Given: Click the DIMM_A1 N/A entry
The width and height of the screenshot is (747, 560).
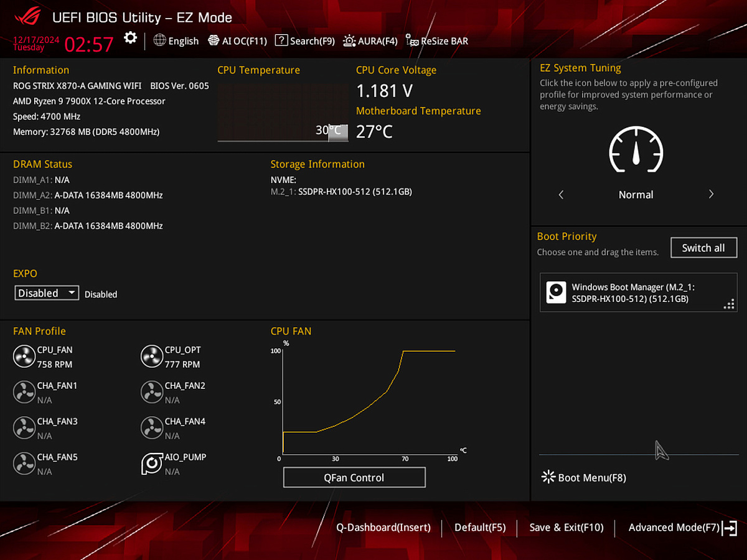Looking at the screenshot, I should tap(41, 179).
